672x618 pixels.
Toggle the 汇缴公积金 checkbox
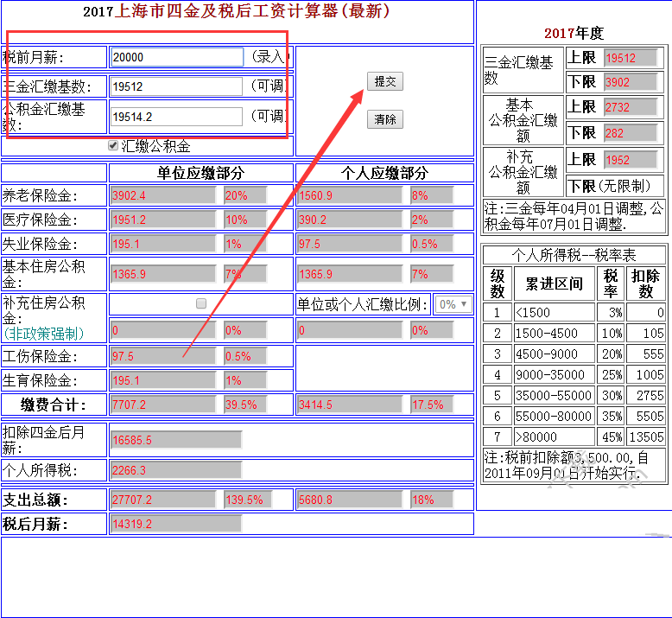[113, 145]
